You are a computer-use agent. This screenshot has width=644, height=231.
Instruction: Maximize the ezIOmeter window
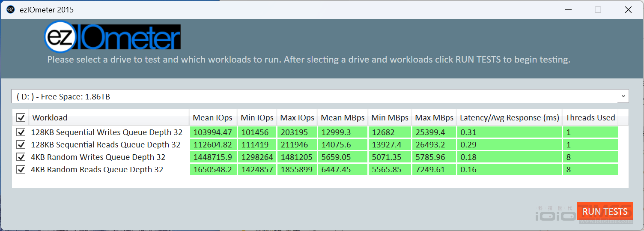598,9
